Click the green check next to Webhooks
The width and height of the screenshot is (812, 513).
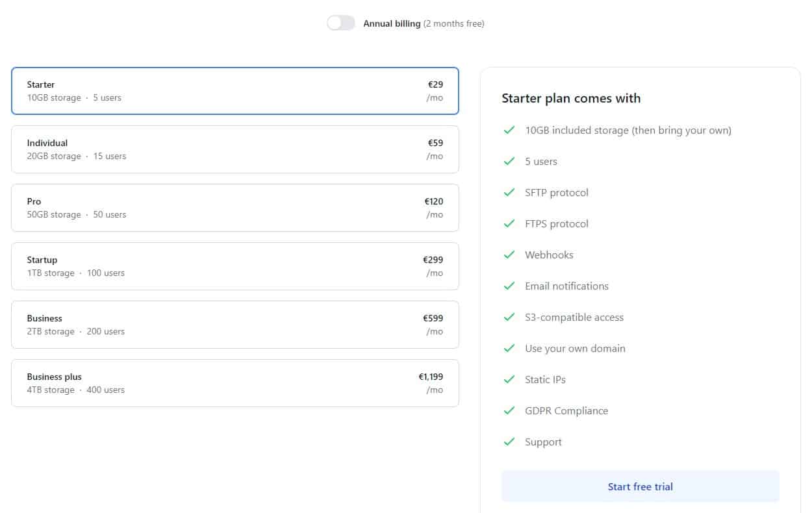tap(509, 255)
